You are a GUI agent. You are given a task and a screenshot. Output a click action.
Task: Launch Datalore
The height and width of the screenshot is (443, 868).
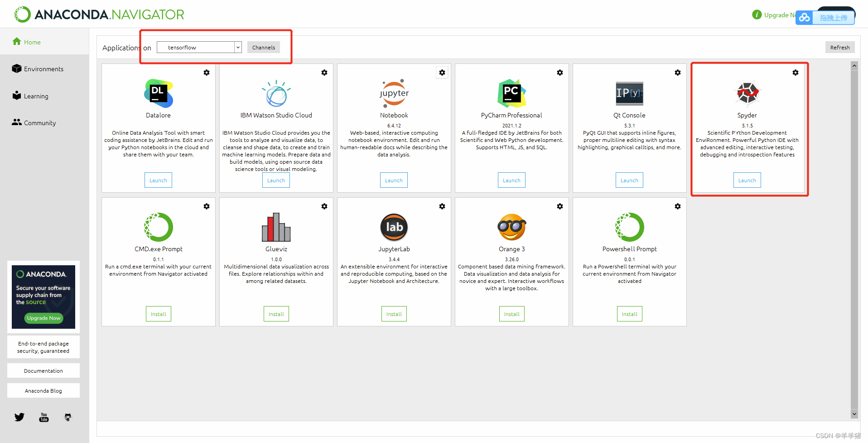[159, 180]
